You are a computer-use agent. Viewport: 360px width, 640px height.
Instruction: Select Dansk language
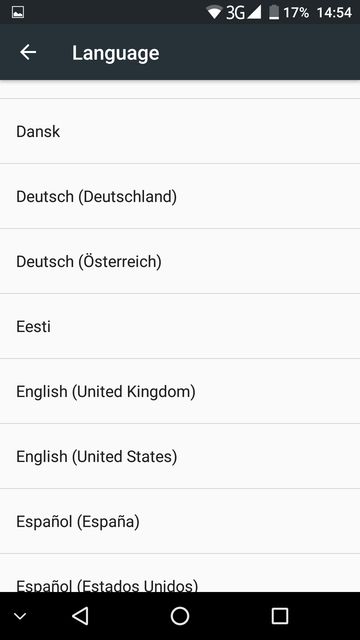coord(180,131)
